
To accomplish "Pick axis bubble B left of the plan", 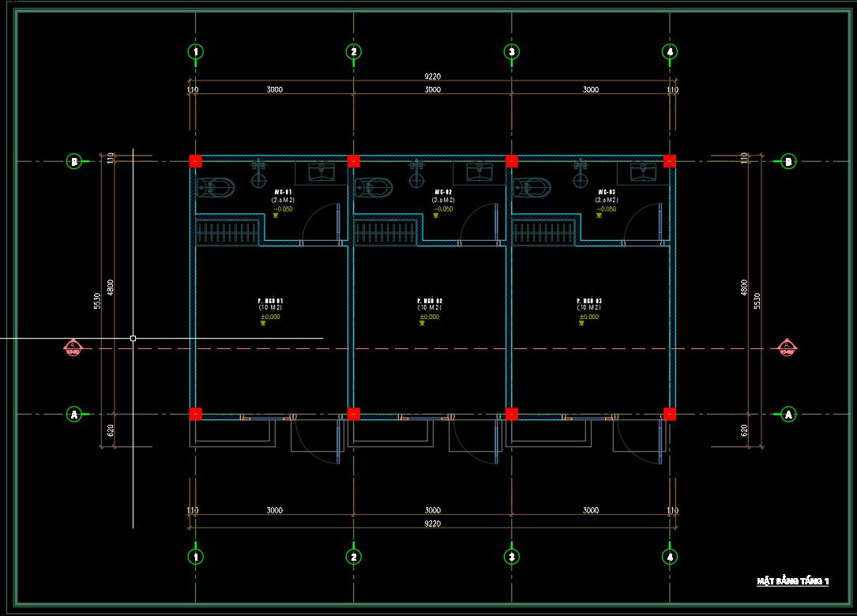I will point(73,161).
